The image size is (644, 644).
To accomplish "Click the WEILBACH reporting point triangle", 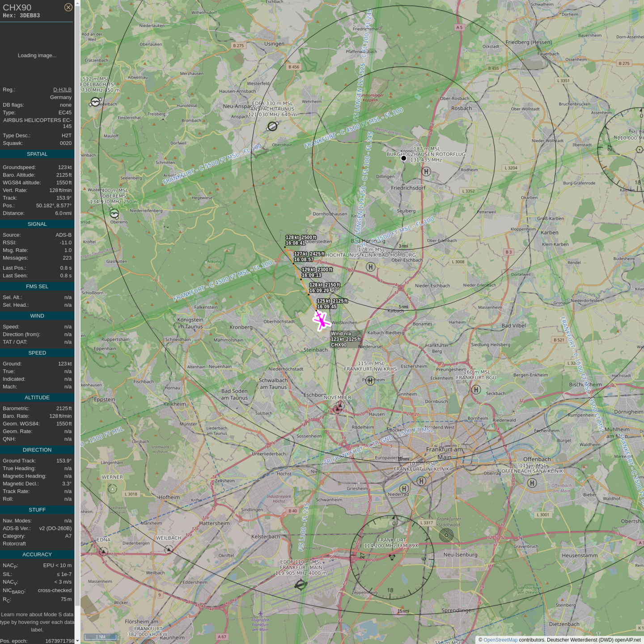I will click(x=169, y=549).
